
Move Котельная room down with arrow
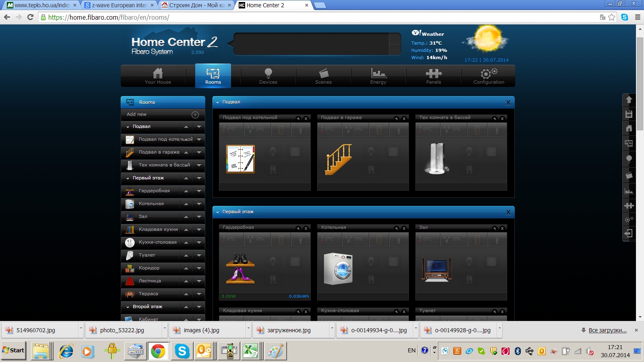point(199,204)
